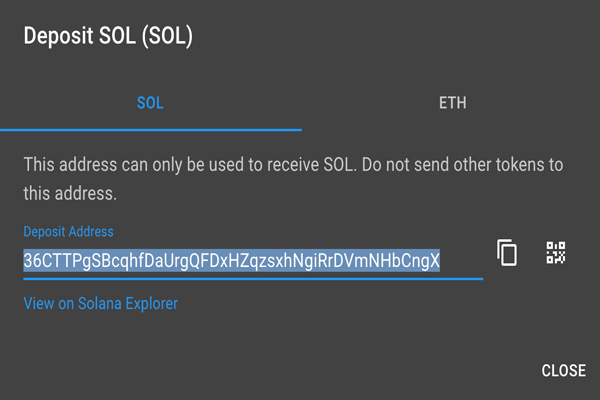Show the QR code for the address
Image resolution: width=600 pixels, height=400 pixels.
pos(556,253)
